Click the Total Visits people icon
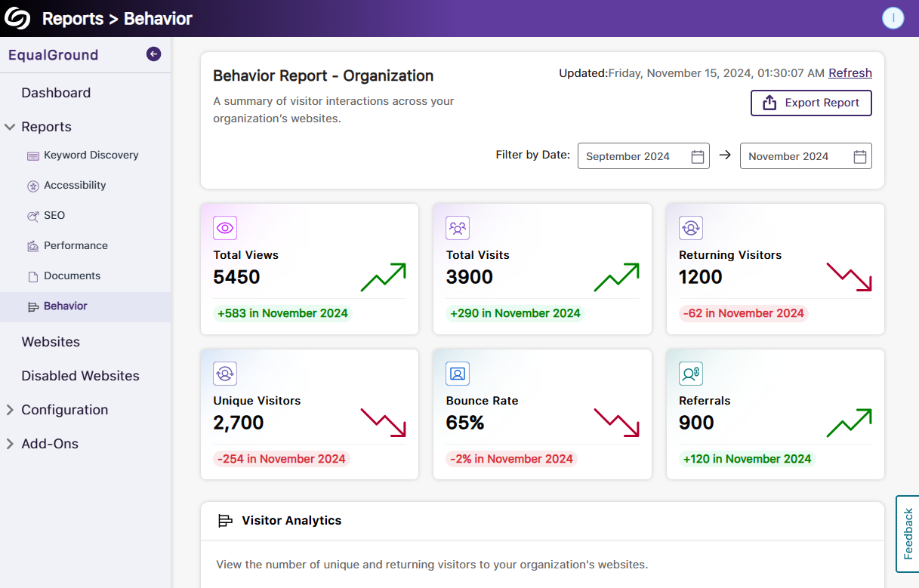The height and width of the screenshot is (588, 919). 458,227
